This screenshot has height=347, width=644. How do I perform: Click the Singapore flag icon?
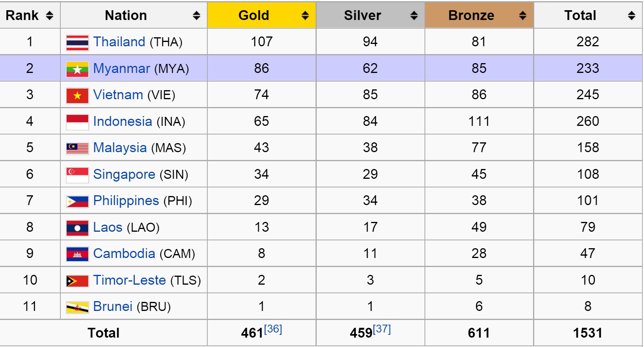(77, 175)
